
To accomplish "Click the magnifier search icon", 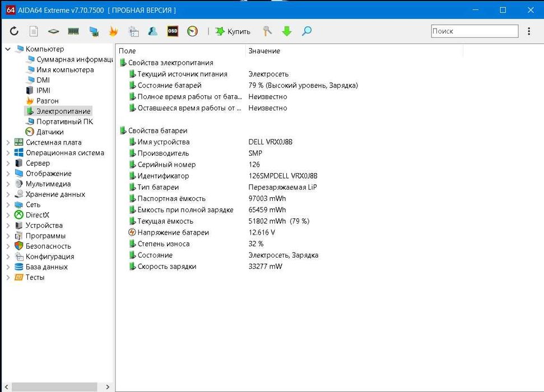I will pyautogui.click(x=306, y=31).
